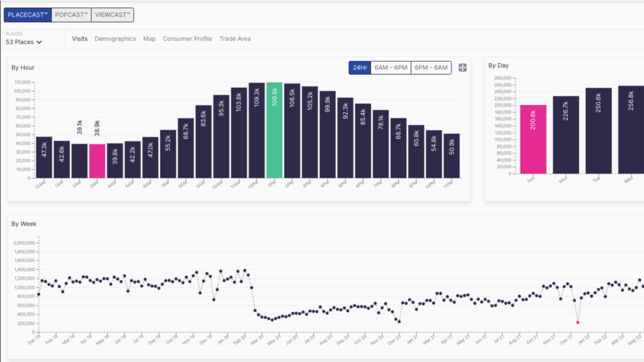Image resolution: width=644 pixels, height=362 pixels.
Task: Click the expand chart fullscreen icon
Action: [x=463, y=68]
